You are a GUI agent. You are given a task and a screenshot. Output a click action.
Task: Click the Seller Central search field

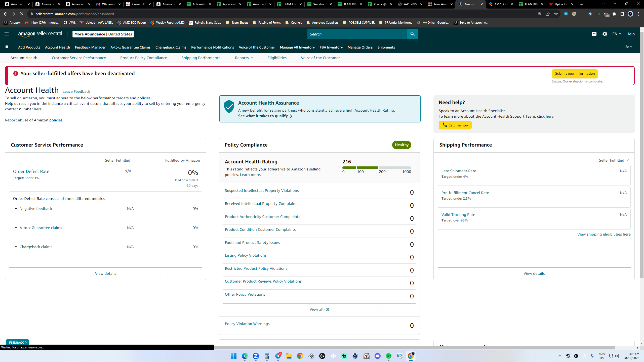pyautogui.click(x=357, y=34)
